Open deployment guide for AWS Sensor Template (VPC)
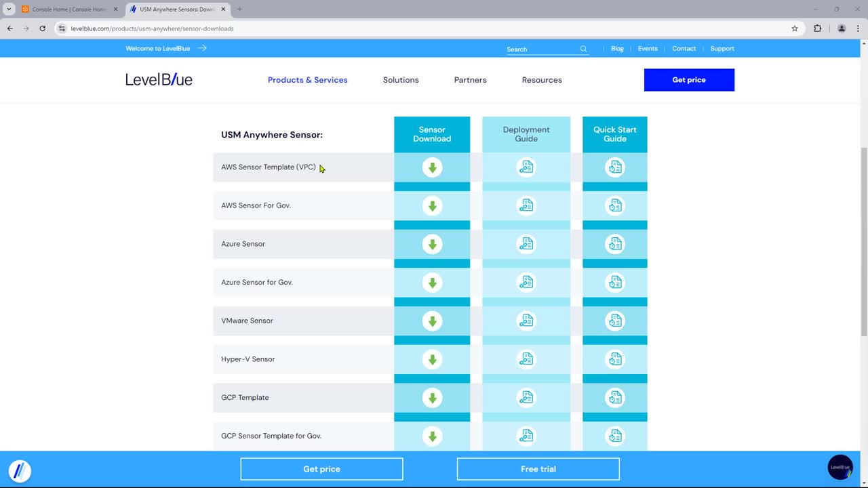This screenshot has height=488, width=868. point(526,167)
